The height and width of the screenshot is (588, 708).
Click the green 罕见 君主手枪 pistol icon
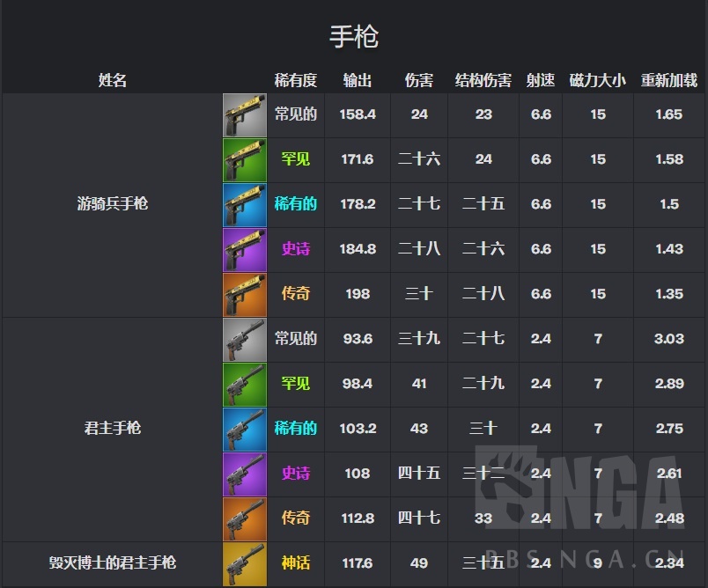(x=245, y=385)
